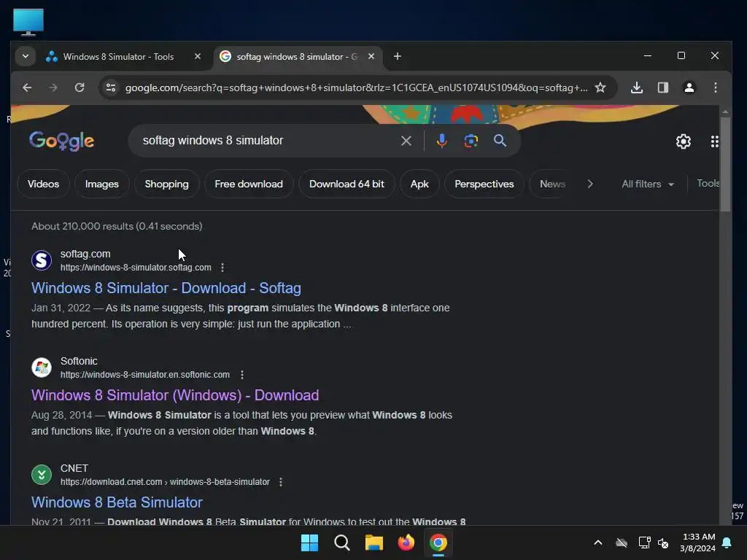This screenshot has width=747, height=560.
Task: Open more options for Softonic result
Action: [242, 375]
